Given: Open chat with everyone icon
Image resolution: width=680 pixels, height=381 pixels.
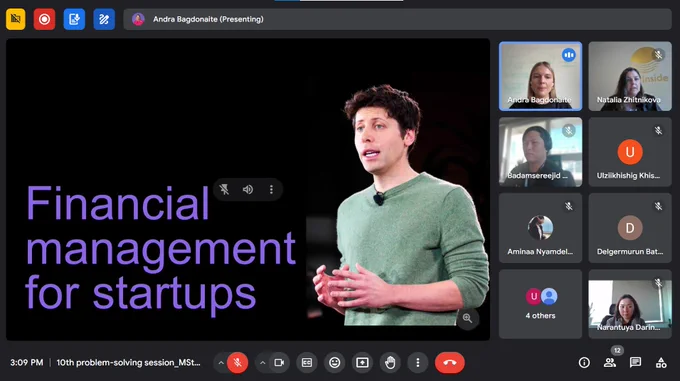Looking at the screenshot, I should pos(635,363).
